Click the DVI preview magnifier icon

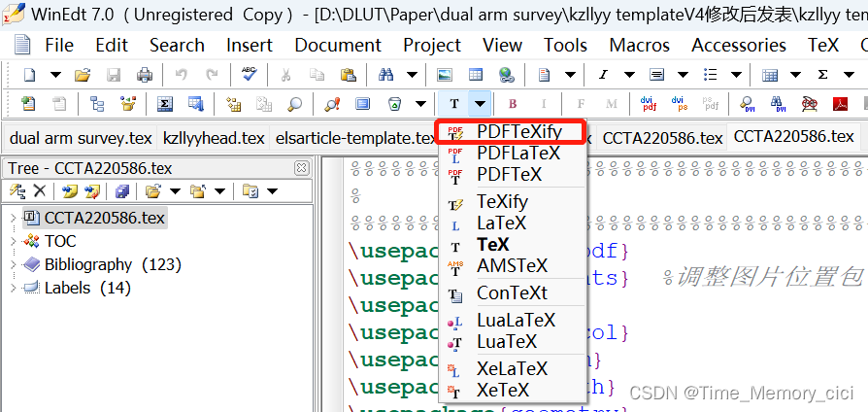[x=748, y=104]
